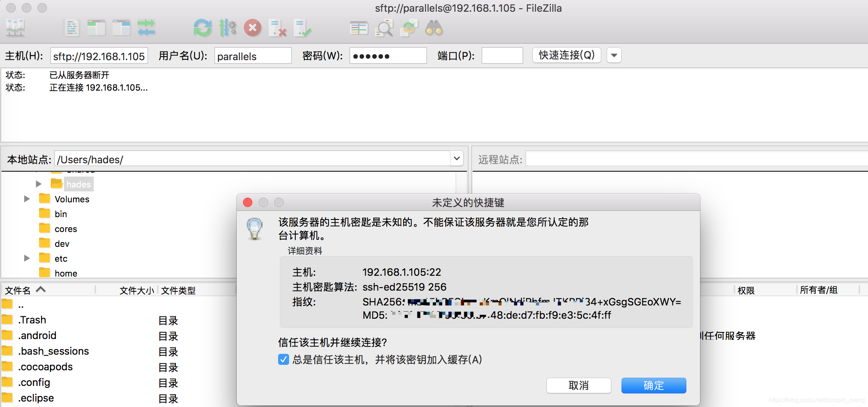Toggle local directory tree icon
This screenshot has height=407, width=868.
[x=96, y=28]
